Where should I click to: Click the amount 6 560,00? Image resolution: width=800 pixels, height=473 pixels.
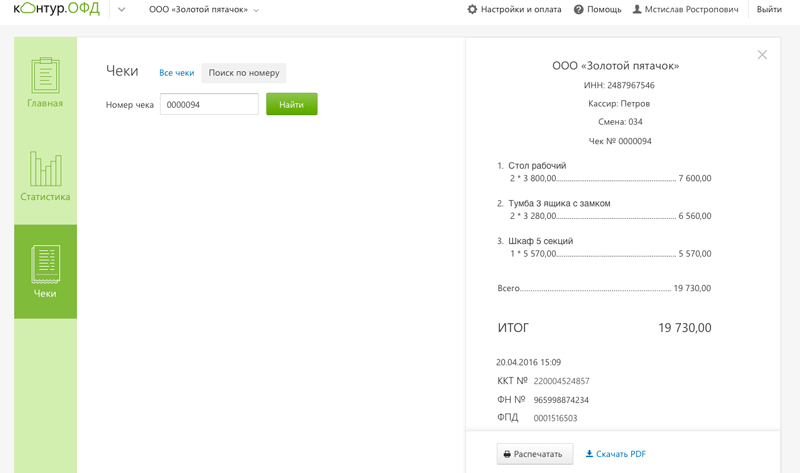coord(695,216)
